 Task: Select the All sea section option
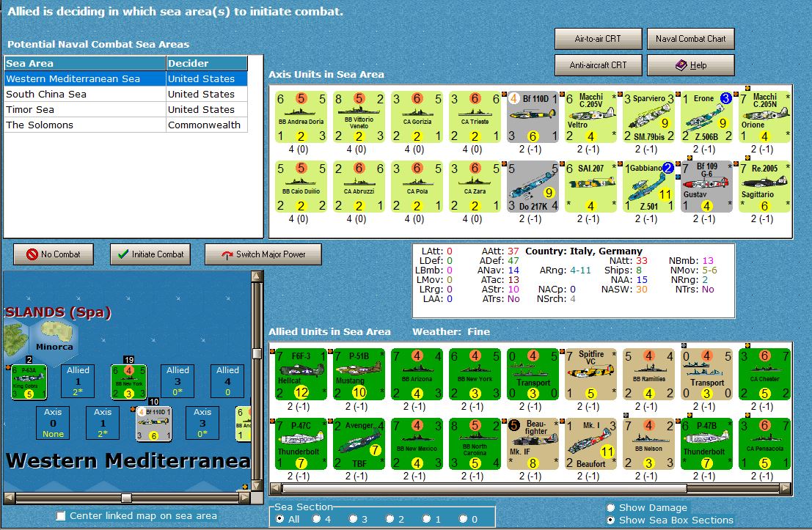tap(280, 518)
